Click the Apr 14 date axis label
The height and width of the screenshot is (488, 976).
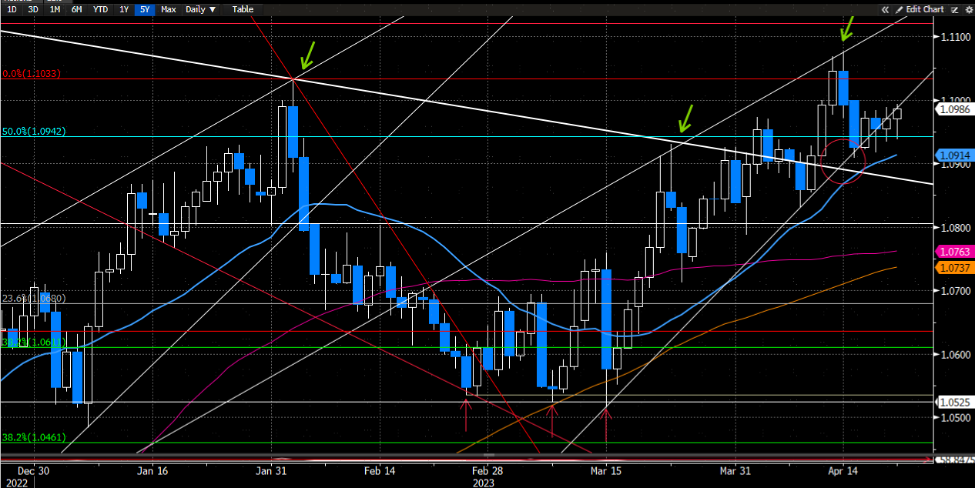point(841,470)
